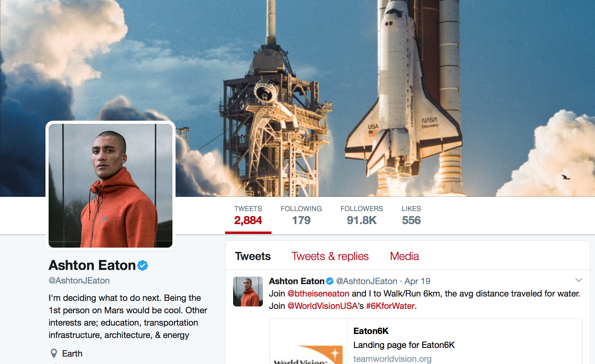Click the #6KforWater hashtag
Screen dimensions: 595x364
(x=390, y=306)
